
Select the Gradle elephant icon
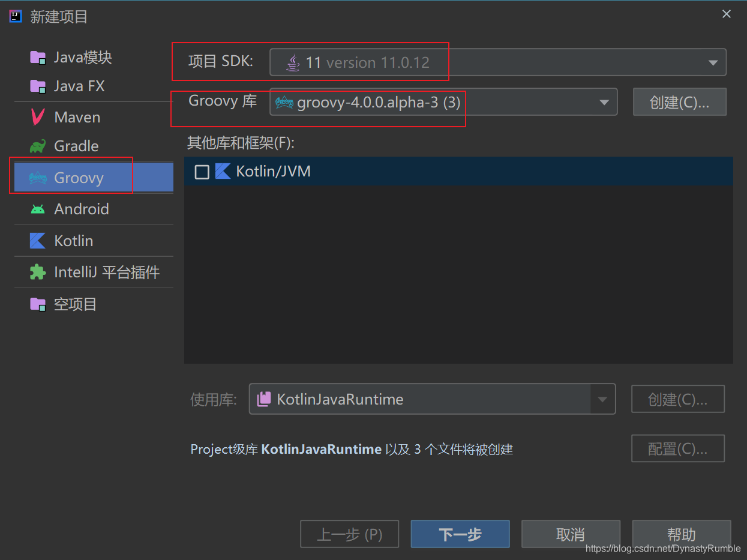37,145
